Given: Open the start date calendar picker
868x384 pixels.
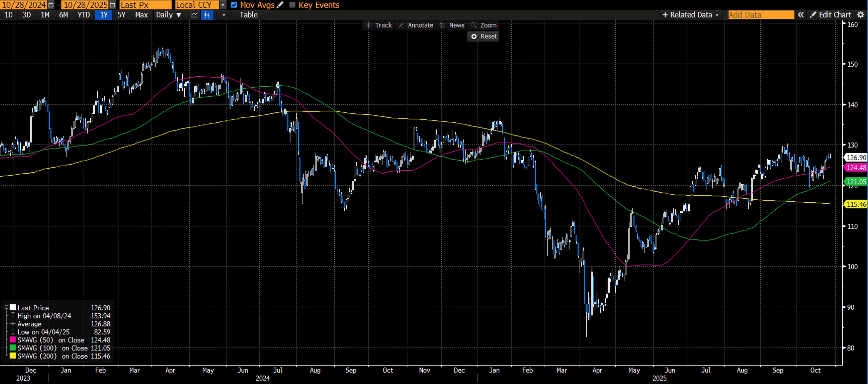Looking at the screenshot, I should tap(51, 5).
